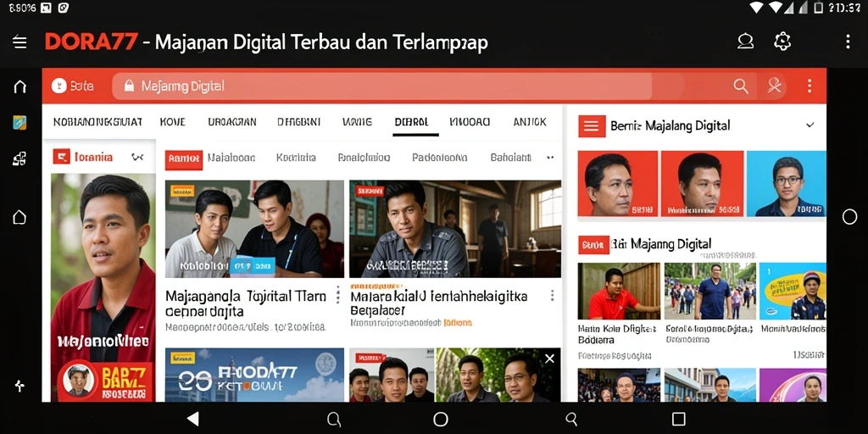Click the Bnaioloioo category link
The height and width of the screenshot is (434, 868).
(x=364, y=158)
